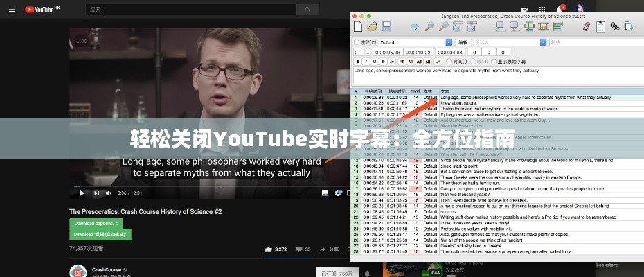Open the YouTube apps grid icon
Image resolution: width=644 pixels, height=277 pixels.
coord(542,9)
